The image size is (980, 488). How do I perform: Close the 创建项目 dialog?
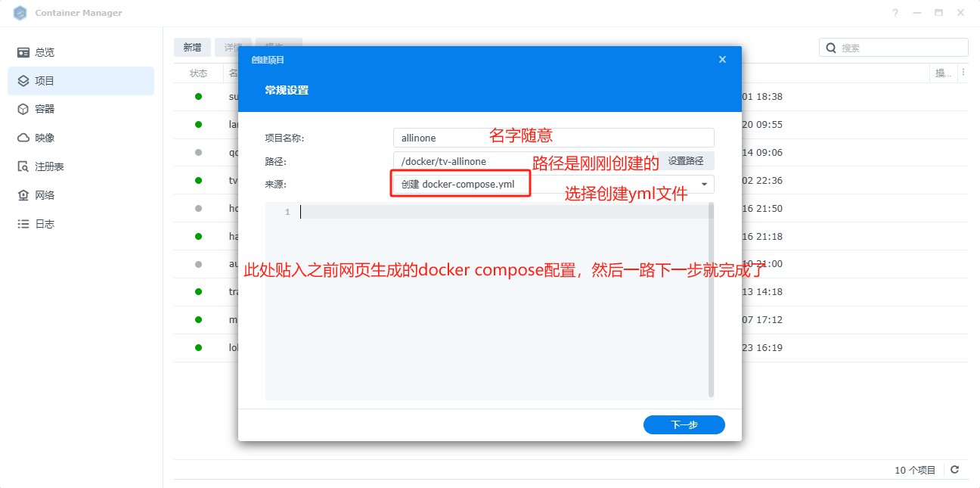click(x=722, y=60)
